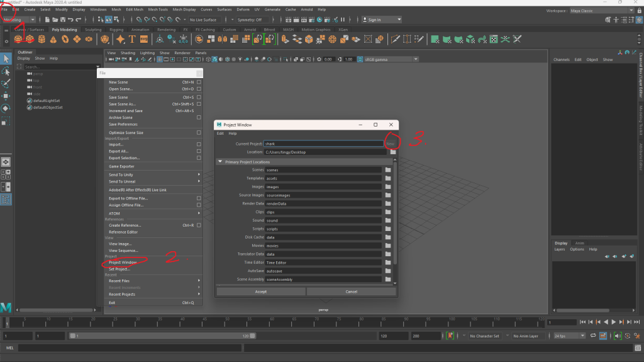Open the 24 fps frame rate dropdown
This screenshot has height=362, width=644.
[x=569, y=336]
